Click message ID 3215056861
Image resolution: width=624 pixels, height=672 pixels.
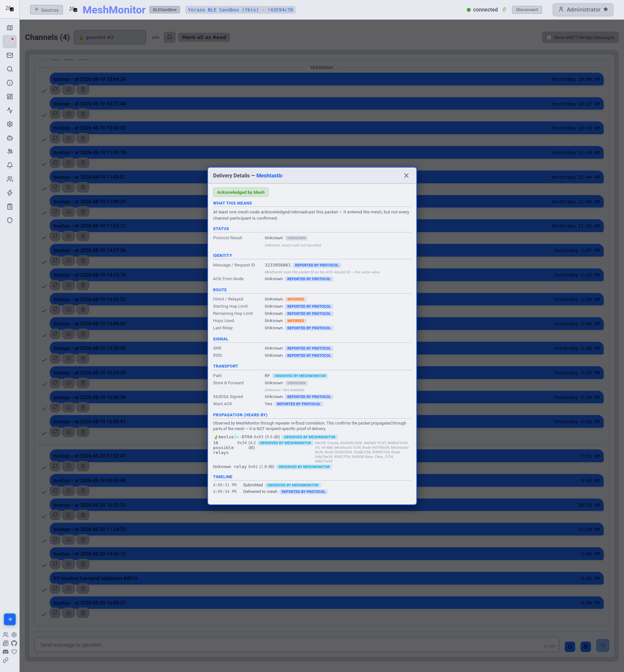(277, 265)
